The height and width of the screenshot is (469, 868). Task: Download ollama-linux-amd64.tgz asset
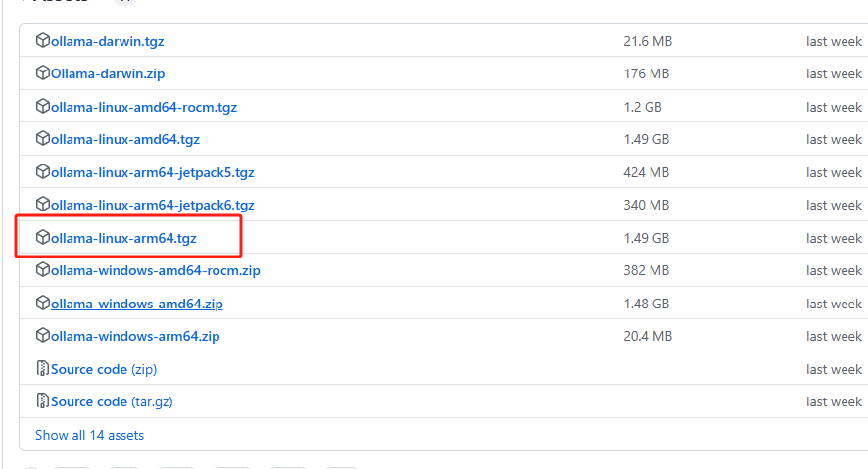click(125, 139)
